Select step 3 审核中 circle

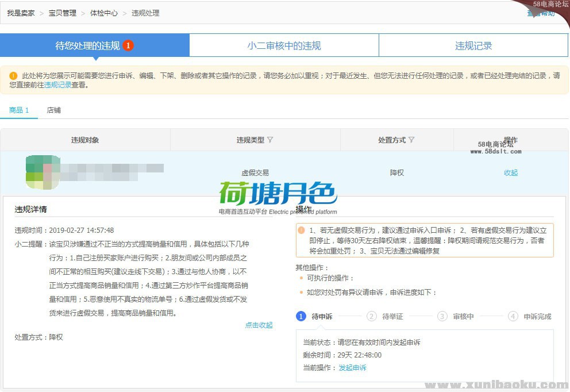click(442, 316)
